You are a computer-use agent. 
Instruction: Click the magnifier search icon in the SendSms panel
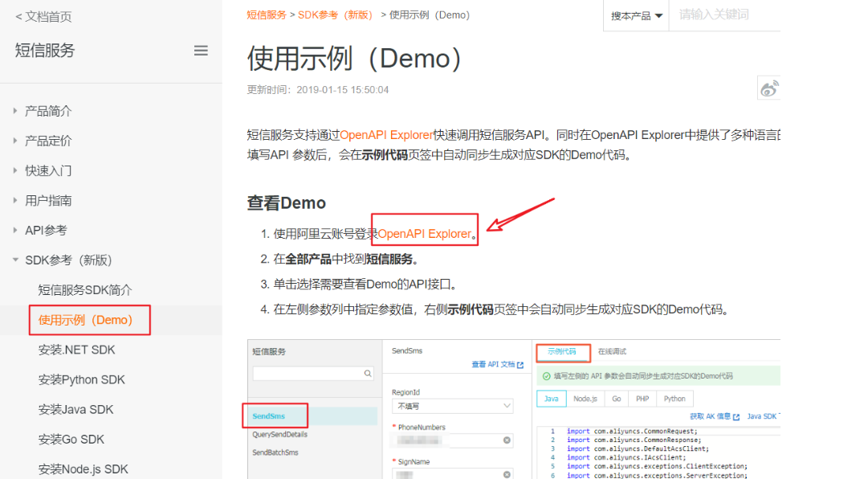[368, 373]
